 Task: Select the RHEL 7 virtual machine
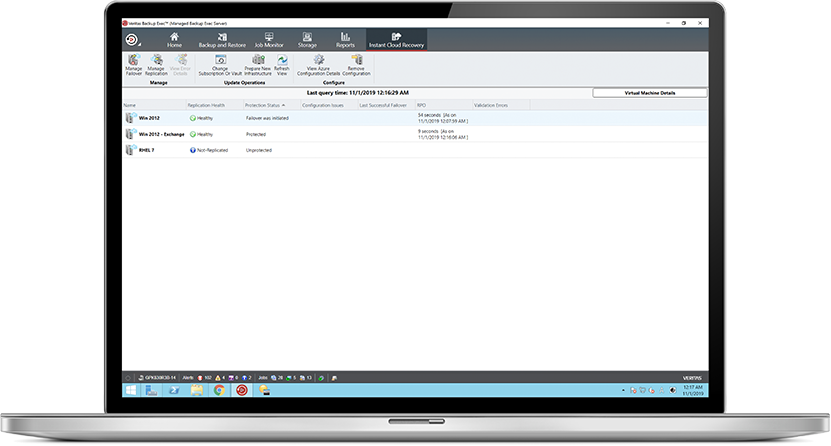click(x=148, y=149)
